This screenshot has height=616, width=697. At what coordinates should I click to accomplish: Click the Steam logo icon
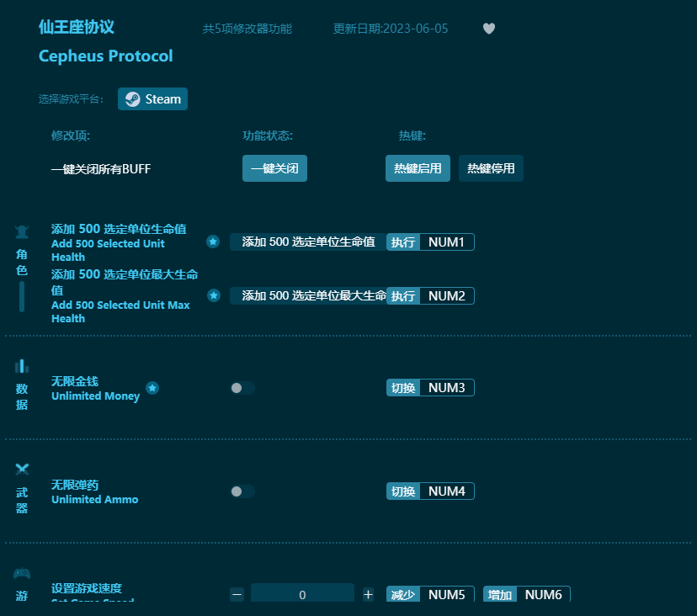(x=132, y=98)
